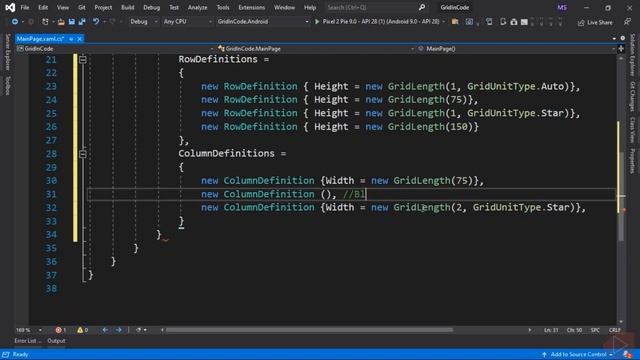This screenshot has width=640, height=360.
Task: Go to previous issue with the left arrow
Action: click(x=105, y=330)
